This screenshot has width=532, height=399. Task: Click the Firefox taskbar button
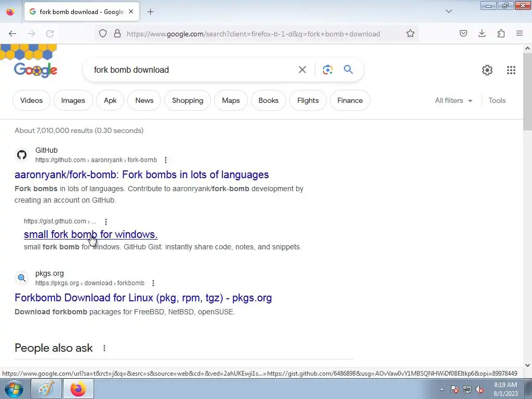79,389
